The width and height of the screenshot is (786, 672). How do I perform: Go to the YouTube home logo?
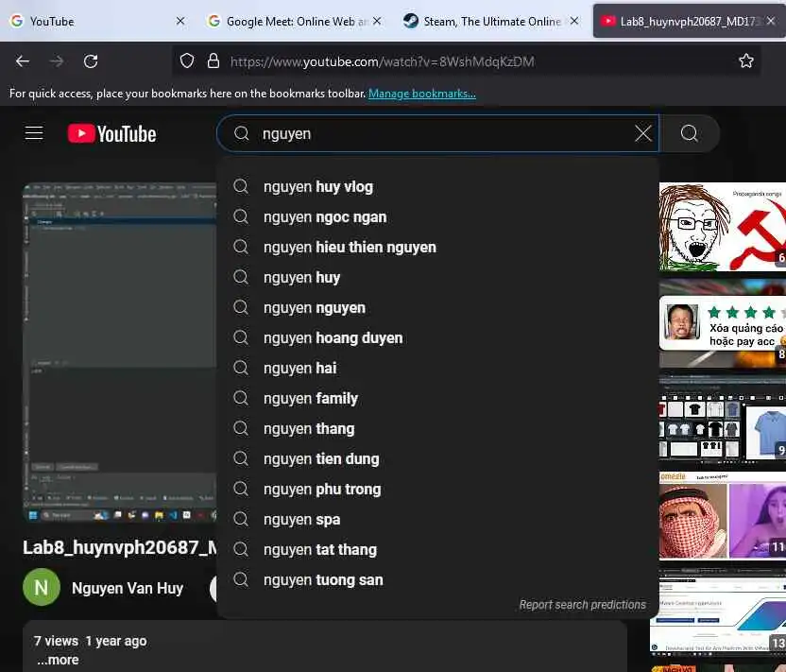(111, 134)
